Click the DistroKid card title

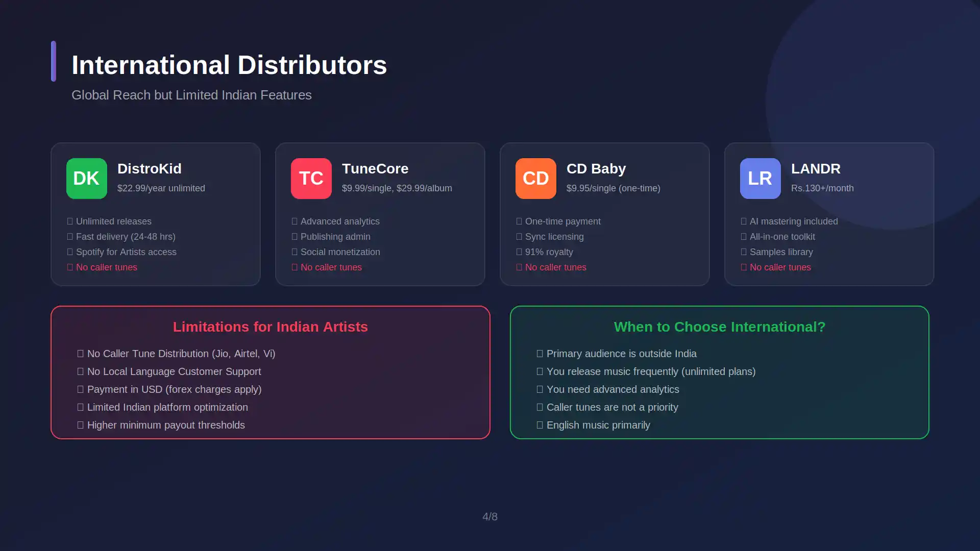point(150,169)
